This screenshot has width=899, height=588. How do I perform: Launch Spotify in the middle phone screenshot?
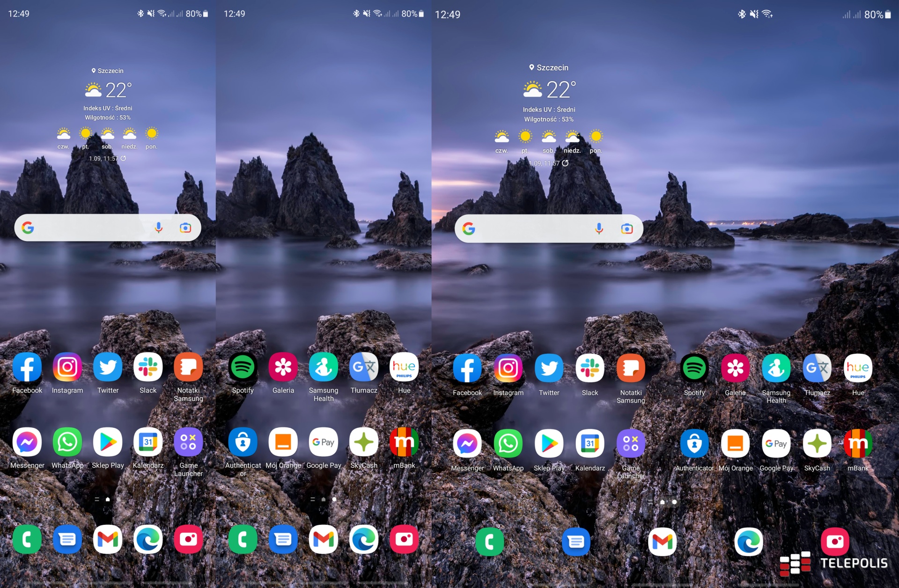coord(243,367)
